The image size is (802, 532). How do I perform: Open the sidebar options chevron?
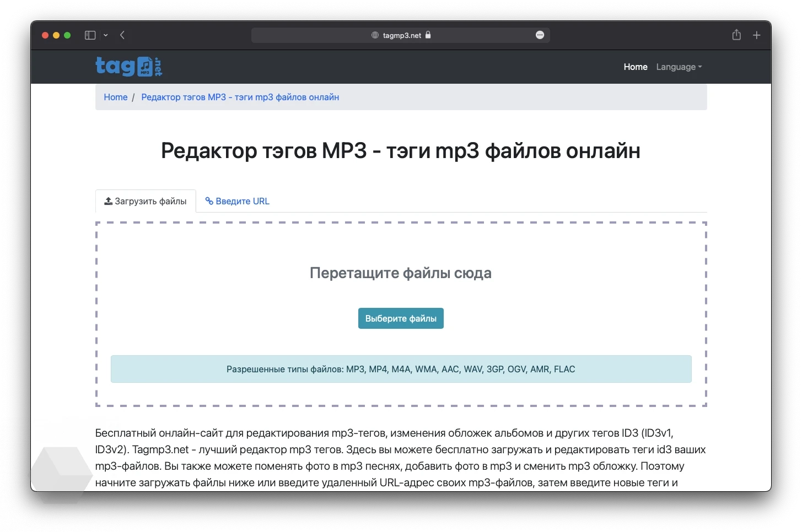[106, 35]
